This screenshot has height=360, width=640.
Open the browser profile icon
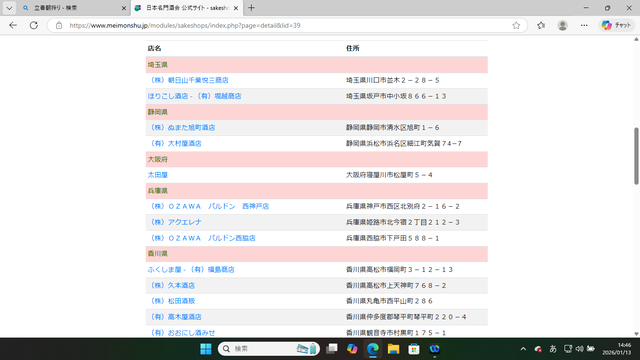(x=562, y=25)
